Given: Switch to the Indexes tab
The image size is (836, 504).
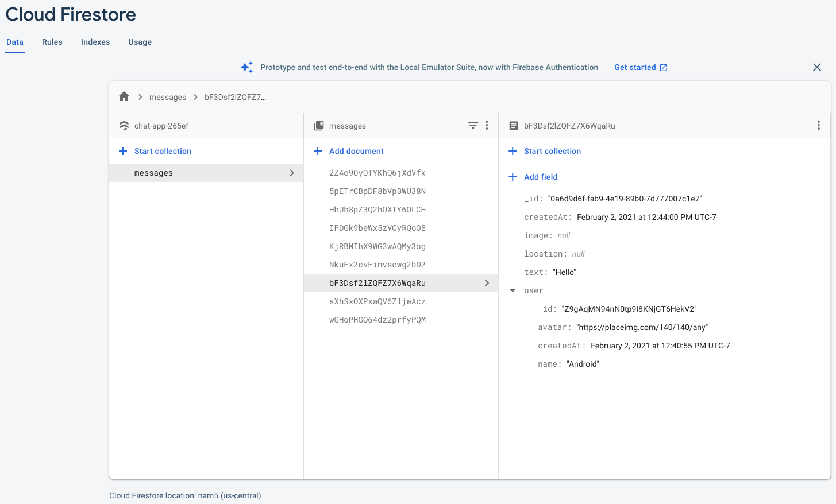Looking at the screenshot, I should 95,42.
